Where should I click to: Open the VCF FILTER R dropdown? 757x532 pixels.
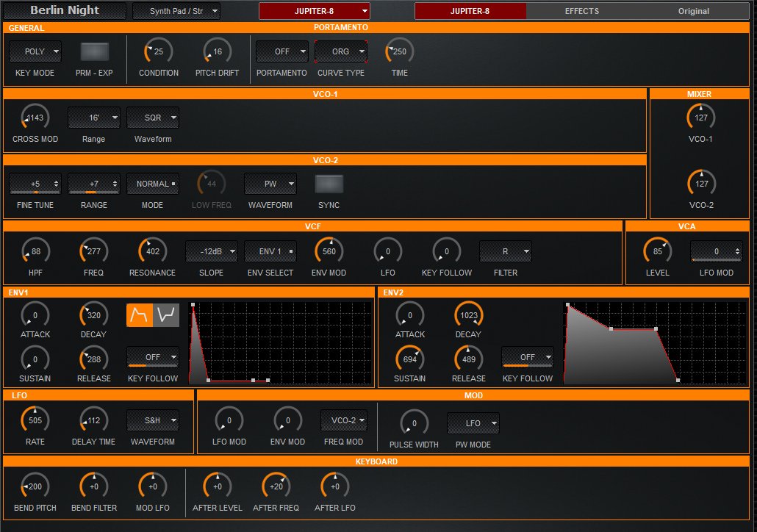[x=506, y=251]
